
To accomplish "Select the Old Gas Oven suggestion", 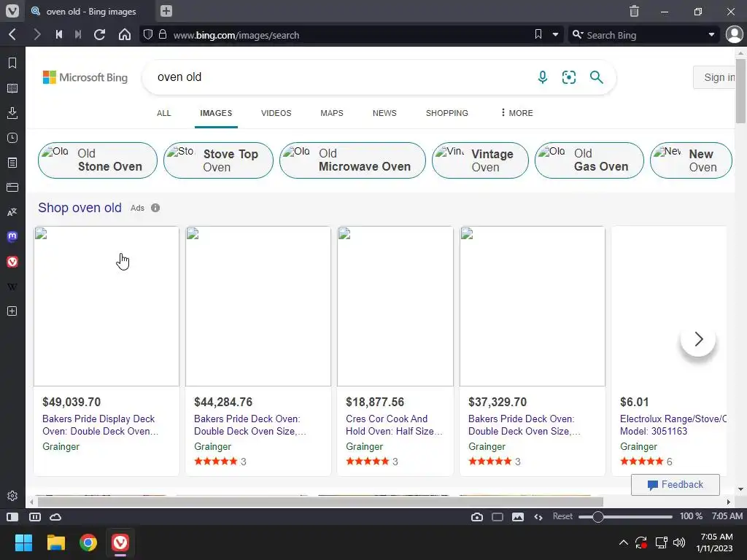I will 589,160.
